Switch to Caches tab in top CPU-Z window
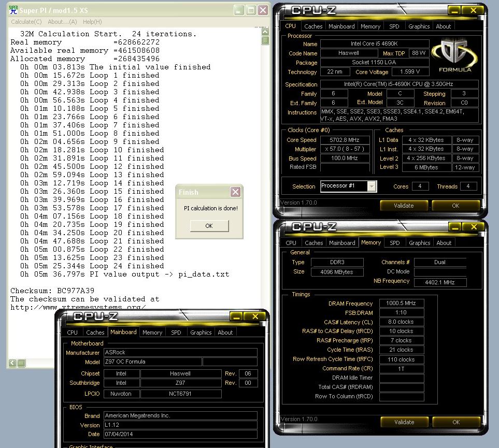The image size is (499, 448). 313,26
